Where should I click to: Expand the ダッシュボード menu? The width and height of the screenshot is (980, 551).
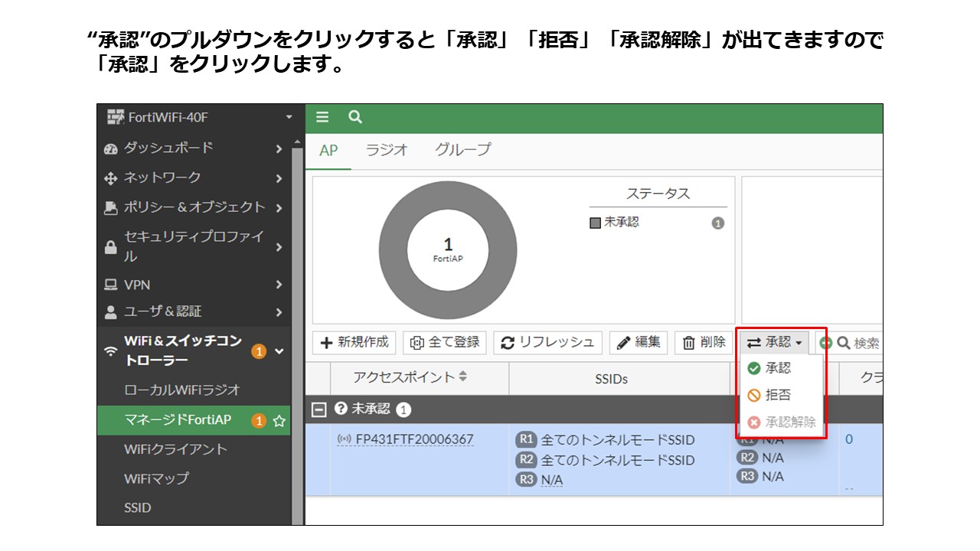tap(194, 148)
